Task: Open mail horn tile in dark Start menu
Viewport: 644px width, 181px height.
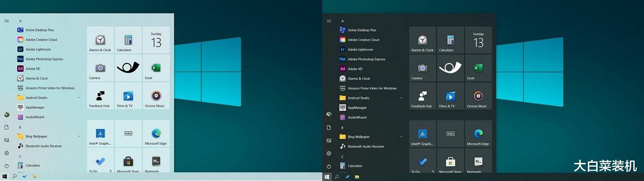Action: click(451, 68)
